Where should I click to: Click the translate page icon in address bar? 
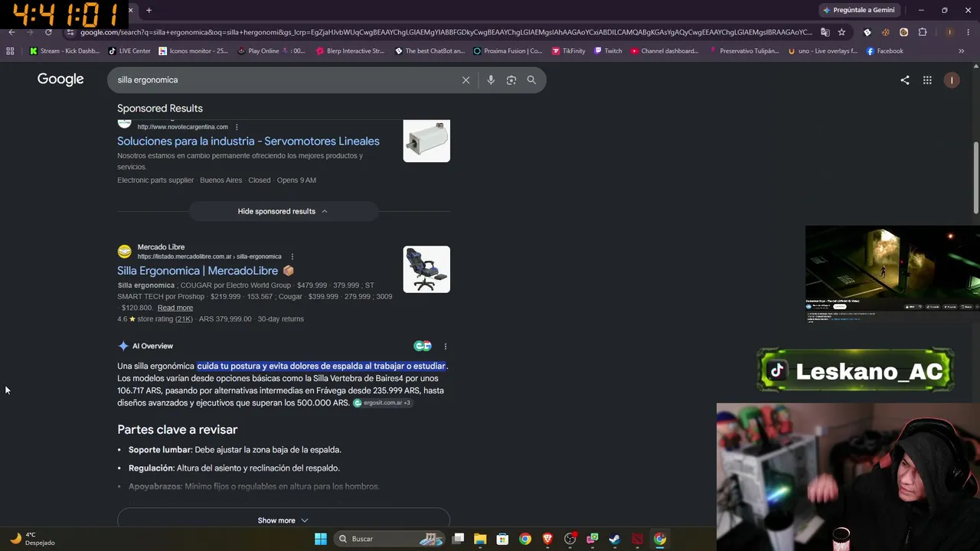coord(825,32)
